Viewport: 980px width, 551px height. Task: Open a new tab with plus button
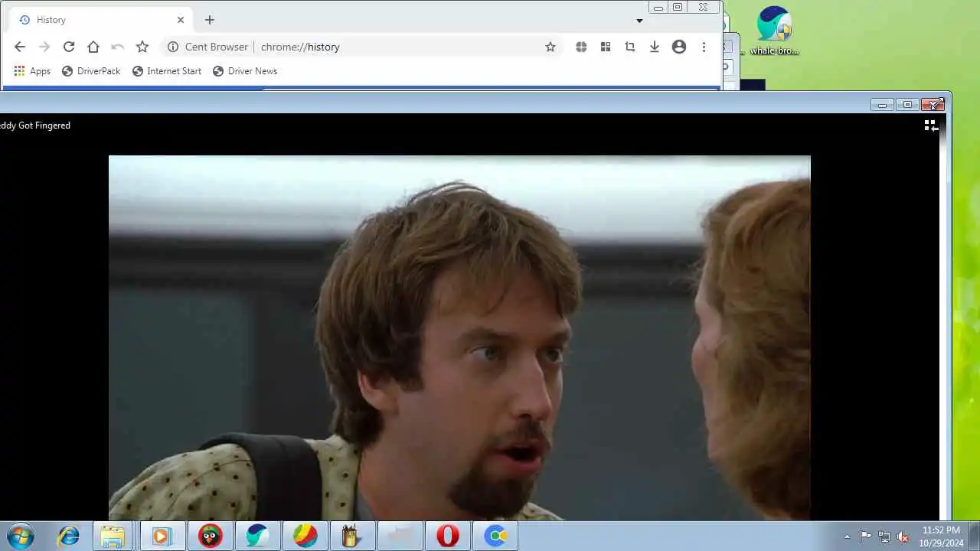pyautogui.click(x=210, y=20)
